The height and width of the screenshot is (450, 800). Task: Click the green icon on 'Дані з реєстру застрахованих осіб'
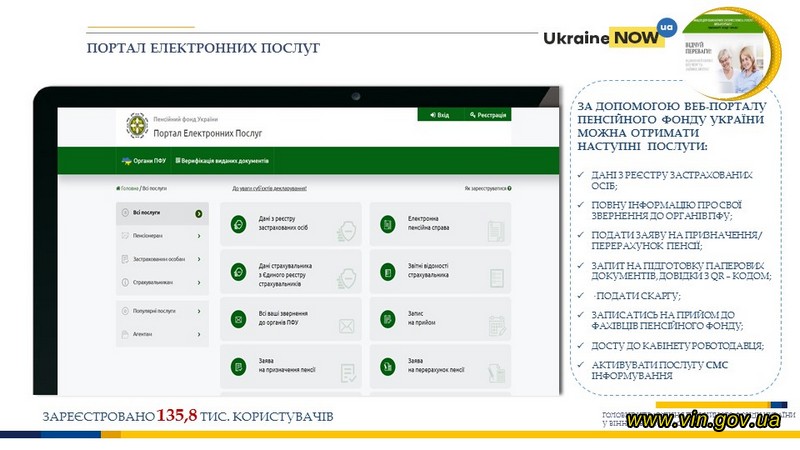pos(238,224)
